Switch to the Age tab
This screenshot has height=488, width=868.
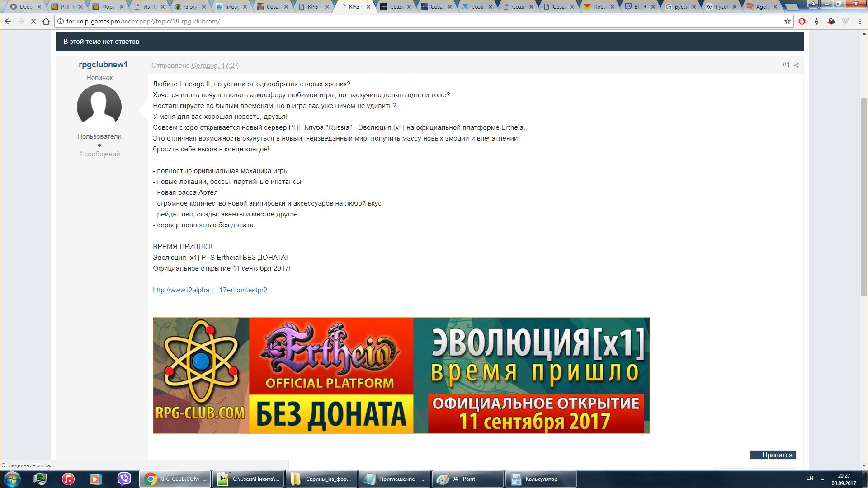(x=762, y=7)
